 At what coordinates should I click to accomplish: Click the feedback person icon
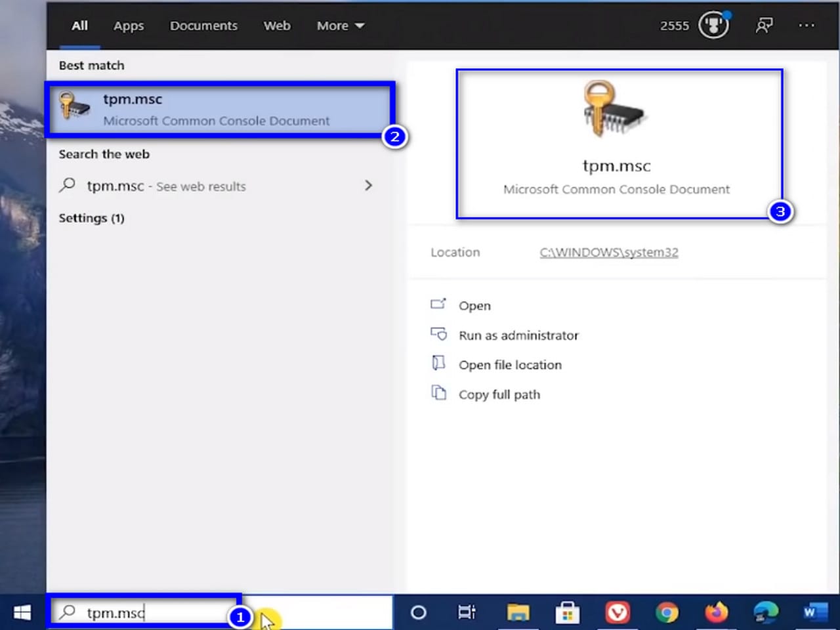coord(764,26)
